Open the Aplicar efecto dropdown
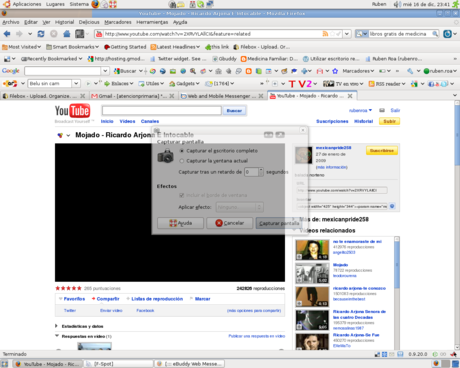 239,207
